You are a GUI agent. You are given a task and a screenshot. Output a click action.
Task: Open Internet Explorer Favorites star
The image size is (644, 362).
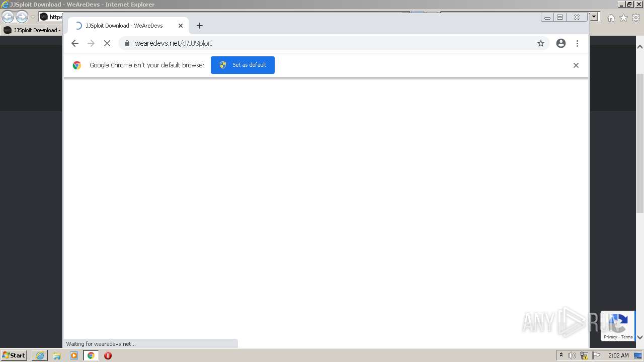tap(623, 18)
